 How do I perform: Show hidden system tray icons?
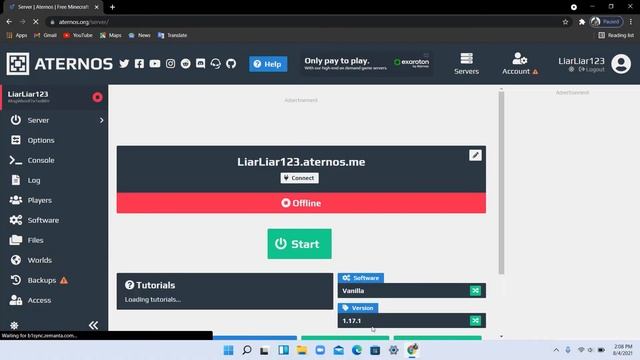point(556,350)
